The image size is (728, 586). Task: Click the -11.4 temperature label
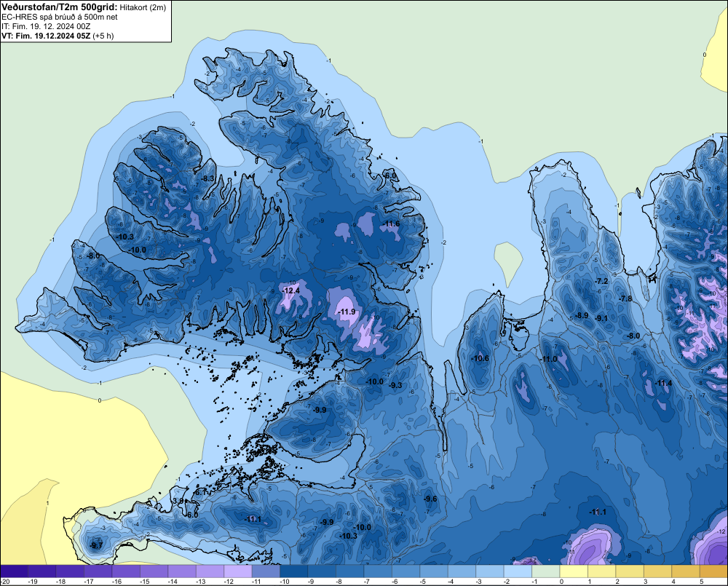[x=663, y=383]
